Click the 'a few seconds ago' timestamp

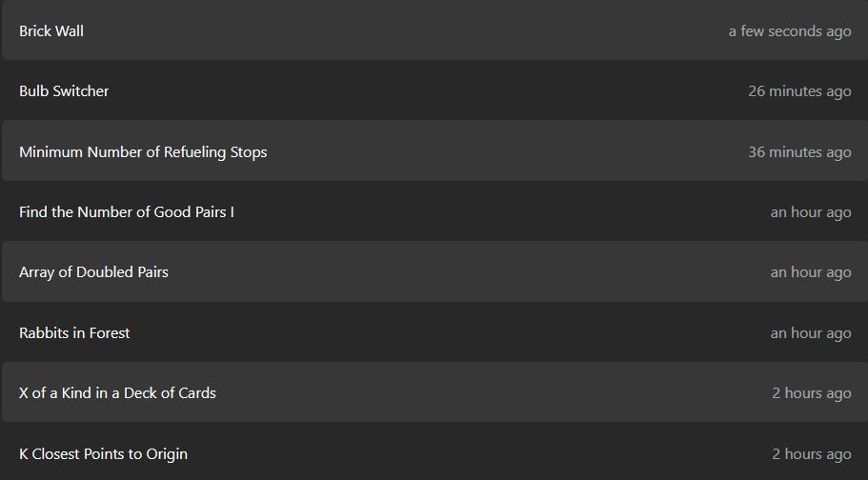click(x=790, y=31)
